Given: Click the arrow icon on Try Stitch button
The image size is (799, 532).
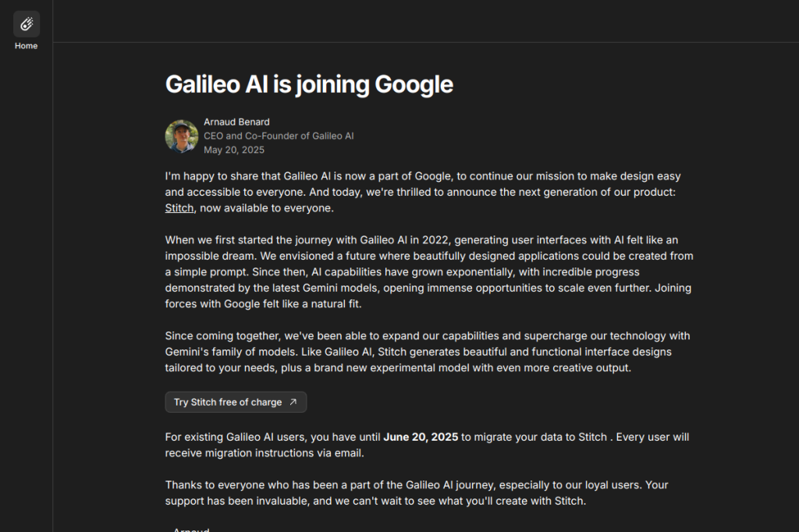Looking at the screenshot, I should tap(293, 402).
